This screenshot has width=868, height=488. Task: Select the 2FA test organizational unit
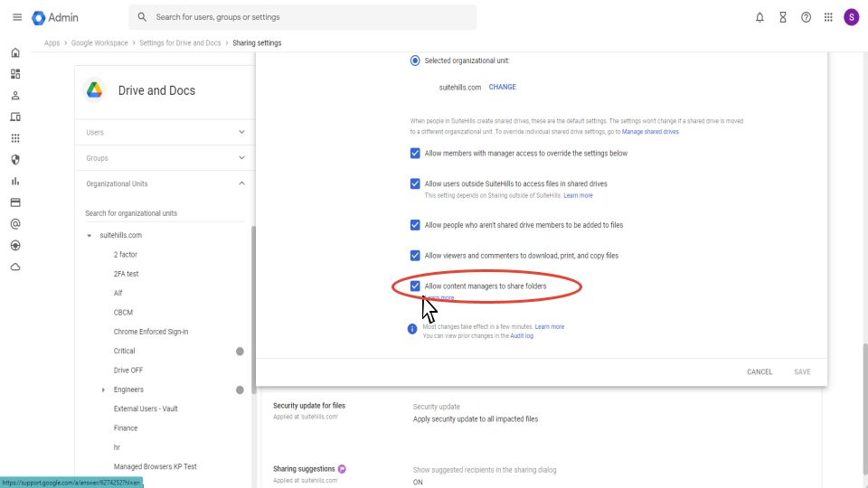click(126, 274)
